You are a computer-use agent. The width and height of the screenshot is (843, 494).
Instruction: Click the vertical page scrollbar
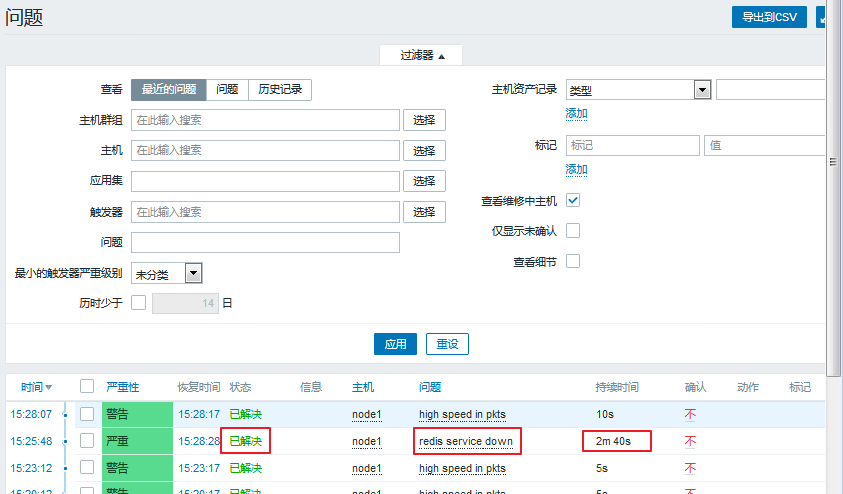coord(834,188)
